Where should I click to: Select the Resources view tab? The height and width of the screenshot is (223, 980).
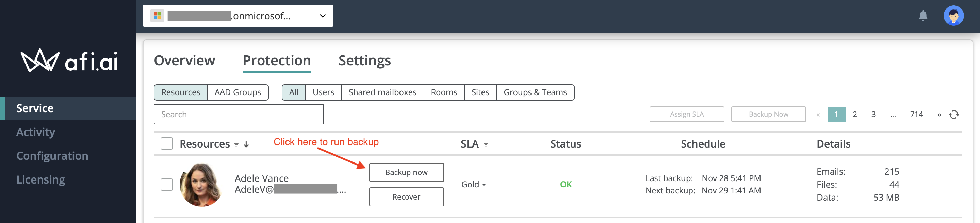181,92
